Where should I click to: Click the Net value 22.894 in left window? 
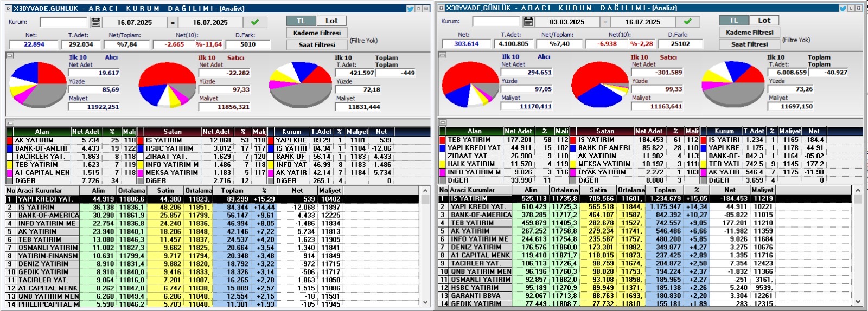[34, 44]
